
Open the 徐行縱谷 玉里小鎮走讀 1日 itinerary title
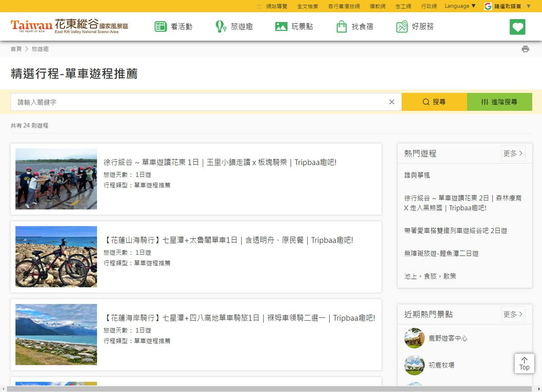[220, 163]
